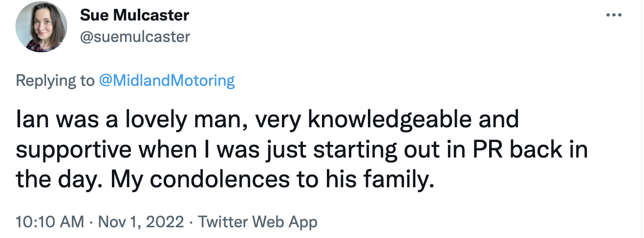This screenshot has width=644, height=238.
Task: Click the @suemulcaster handle
Action: point(135,37)
